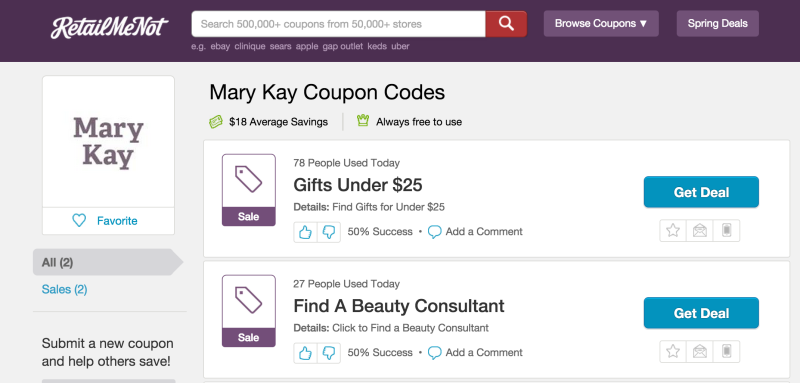Send Beauty Consultant deal to phone icon
This screenshot has width=800, height=383.
coord(727,351)
